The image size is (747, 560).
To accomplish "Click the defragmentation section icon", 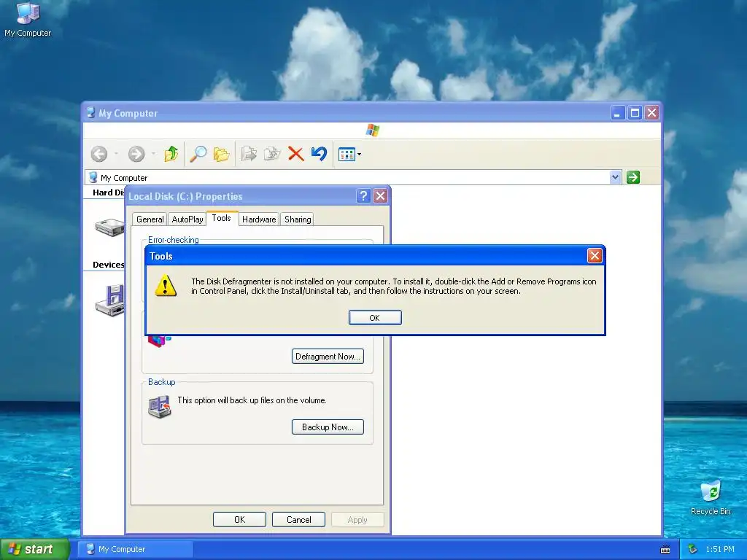I will coord(159,341).
